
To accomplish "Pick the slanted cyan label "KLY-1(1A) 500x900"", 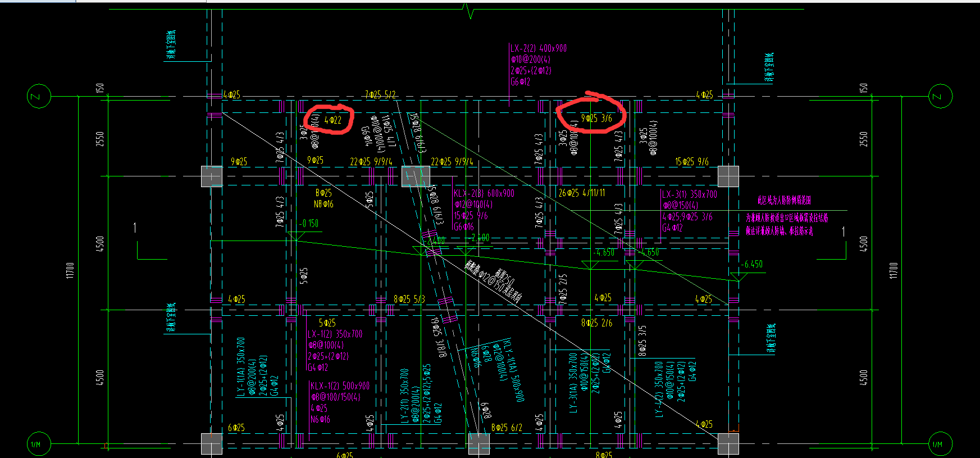I will (514, 370).
